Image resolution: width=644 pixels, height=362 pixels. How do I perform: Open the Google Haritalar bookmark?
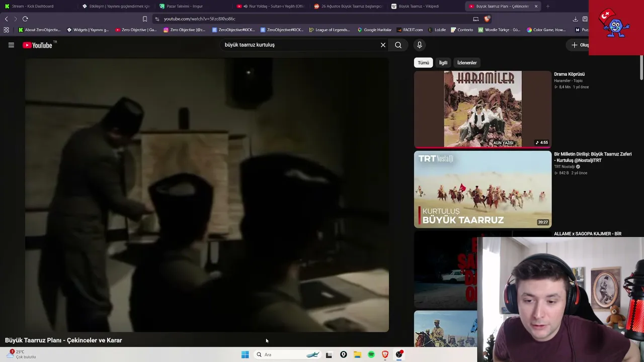pos(374,30)
